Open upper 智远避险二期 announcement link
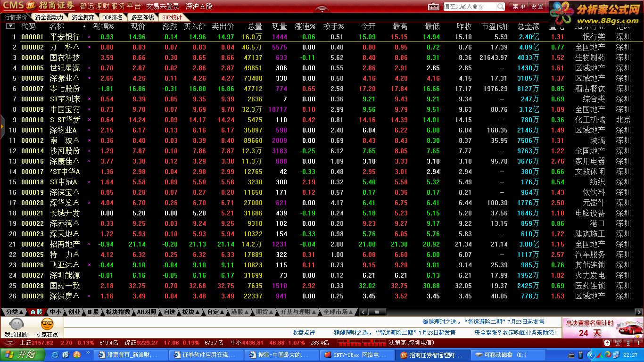 coord(484,321)
